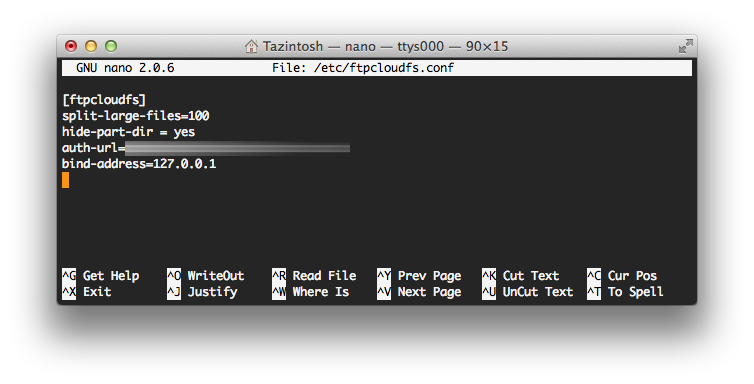Click the blurred auth-url value
The width and height of the screenshot is (754, 384).
(x=238, y=148)
